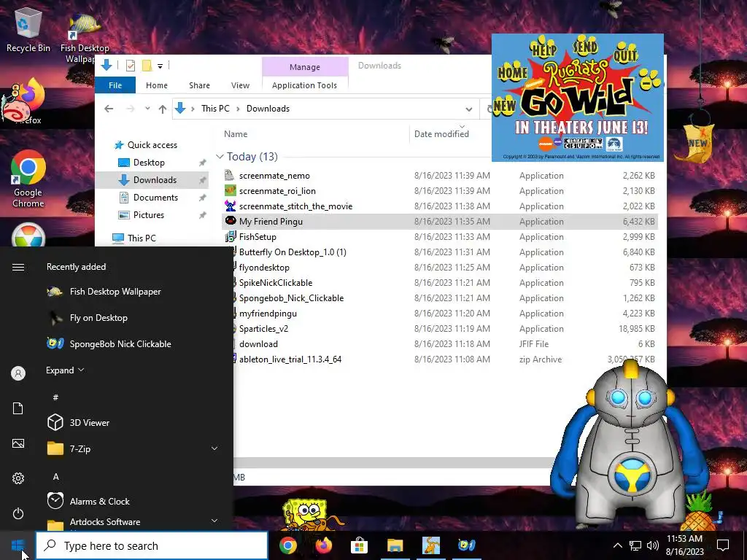Open Firefox from the taskbar
The width and height of the screenshot is (747, 560).
(323, 545)
